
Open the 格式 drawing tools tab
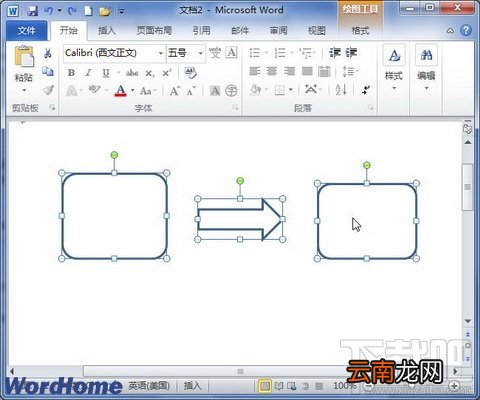(360, 31)
